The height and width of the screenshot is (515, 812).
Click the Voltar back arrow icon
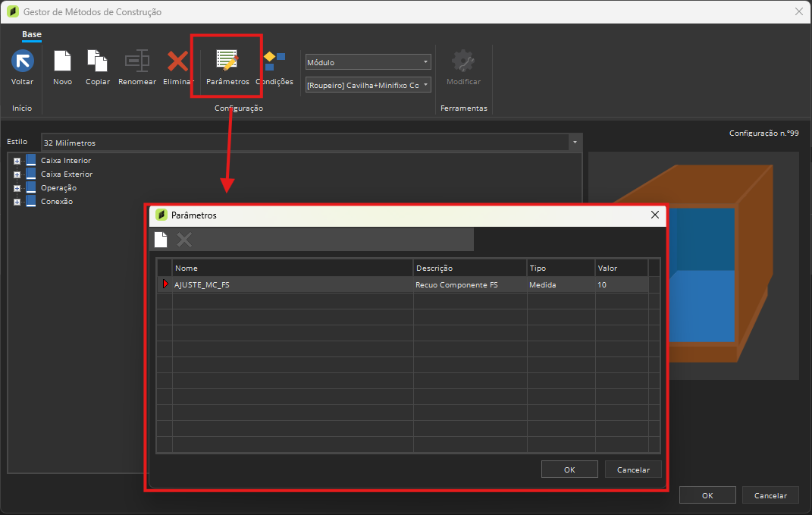click(22, 61)
